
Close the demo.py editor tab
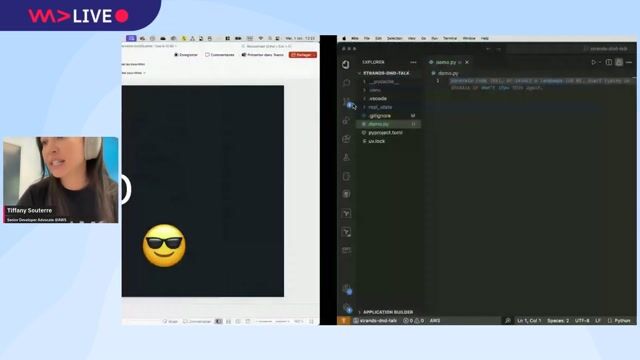coord(467,62)
